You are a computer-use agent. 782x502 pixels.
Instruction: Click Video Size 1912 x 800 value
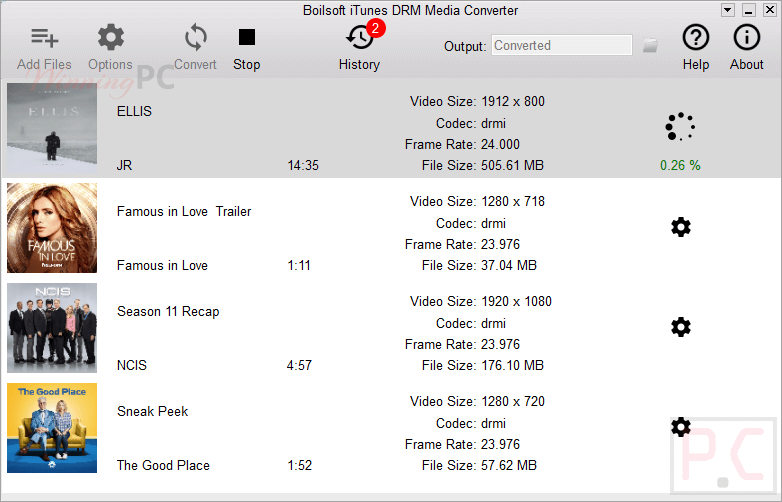(x=513, y=102)
